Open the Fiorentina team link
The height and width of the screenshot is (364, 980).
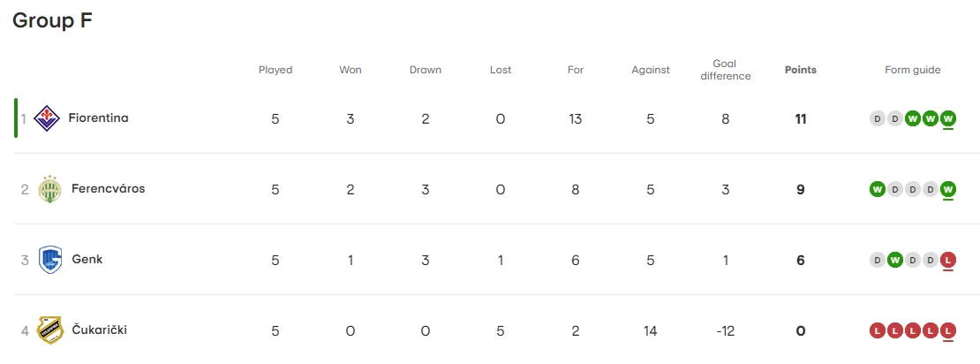[98, 118]
